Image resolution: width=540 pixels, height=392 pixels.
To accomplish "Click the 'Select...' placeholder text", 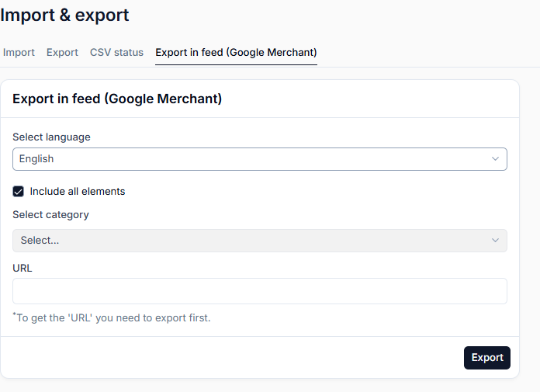I will [x=40, y=240].
